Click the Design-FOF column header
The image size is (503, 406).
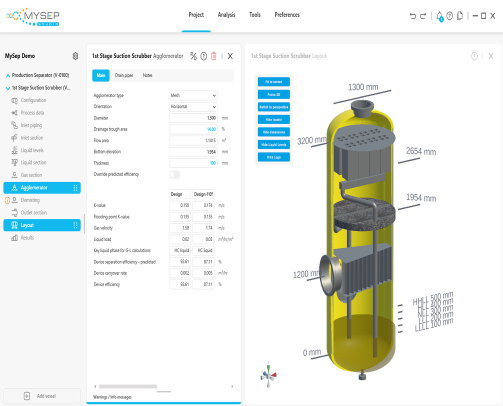[203, 194]
